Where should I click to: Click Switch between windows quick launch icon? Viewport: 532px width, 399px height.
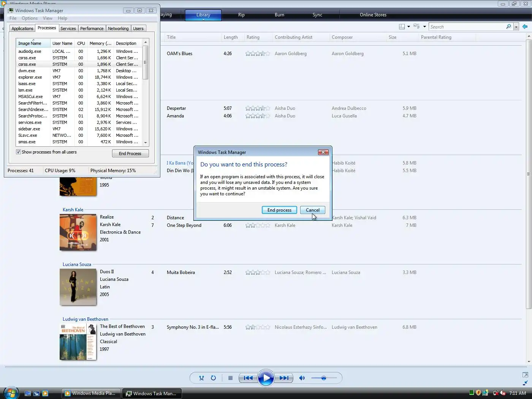point(36,394)
